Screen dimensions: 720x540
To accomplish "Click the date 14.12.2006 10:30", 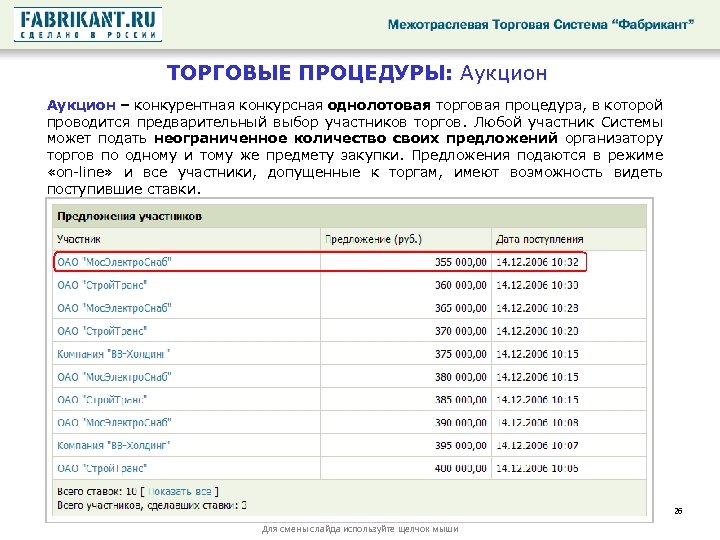I will coord(537,285).
